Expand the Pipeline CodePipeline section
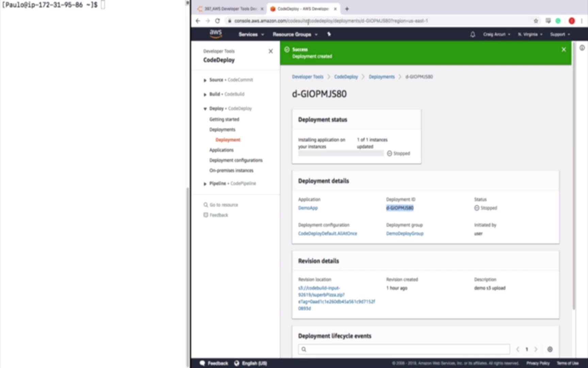 point(205,184)
